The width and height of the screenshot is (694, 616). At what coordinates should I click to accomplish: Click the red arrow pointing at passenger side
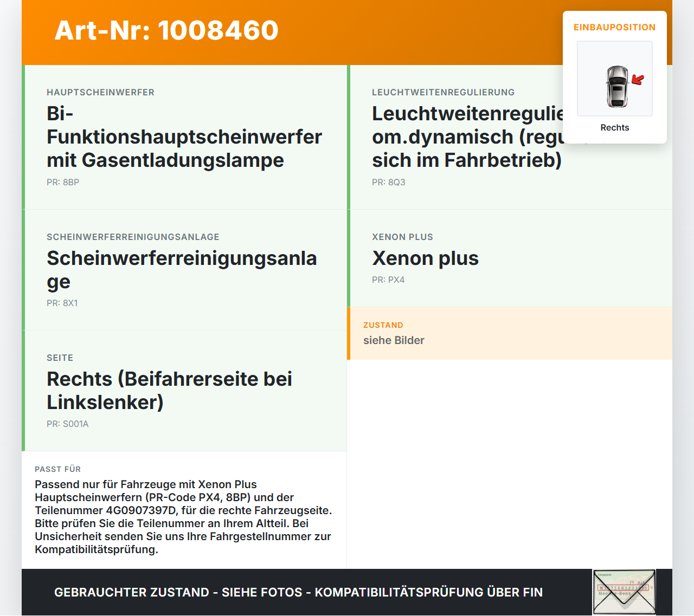tap(637, 79)
